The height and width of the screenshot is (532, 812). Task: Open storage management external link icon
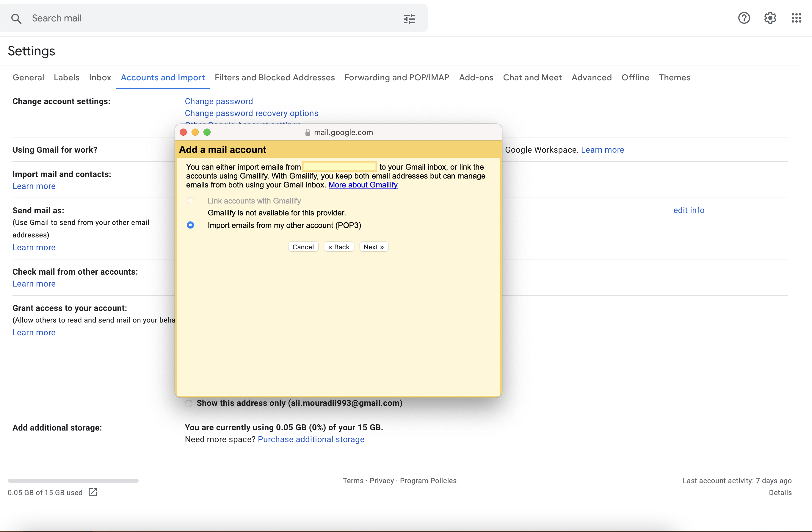click(93, 492)
